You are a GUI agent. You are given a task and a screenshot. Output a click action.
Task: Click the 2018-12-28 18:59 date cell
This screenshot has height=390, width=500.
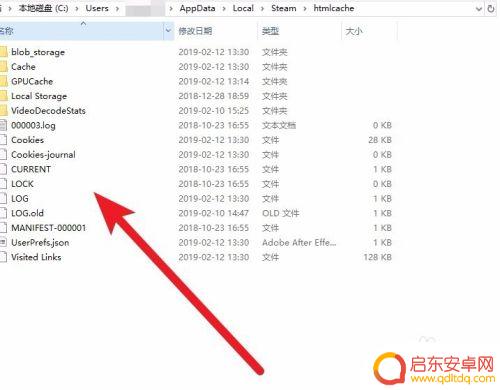214,96
